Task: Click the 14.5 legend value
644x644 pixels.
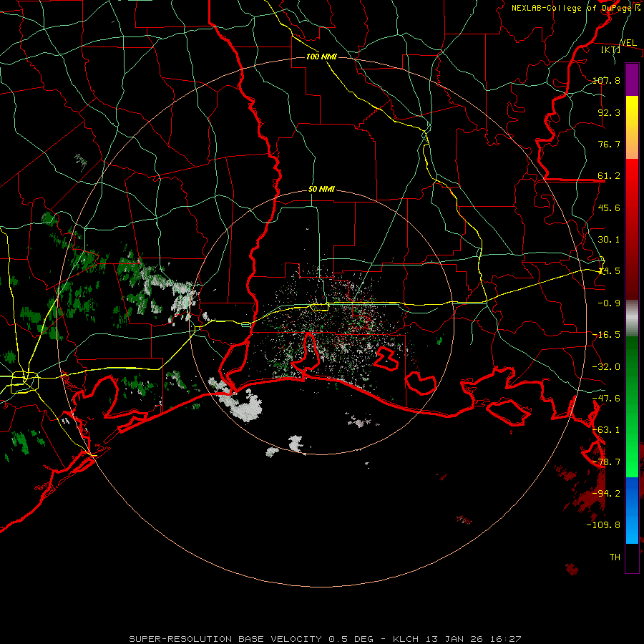Action: click(609, 271)
